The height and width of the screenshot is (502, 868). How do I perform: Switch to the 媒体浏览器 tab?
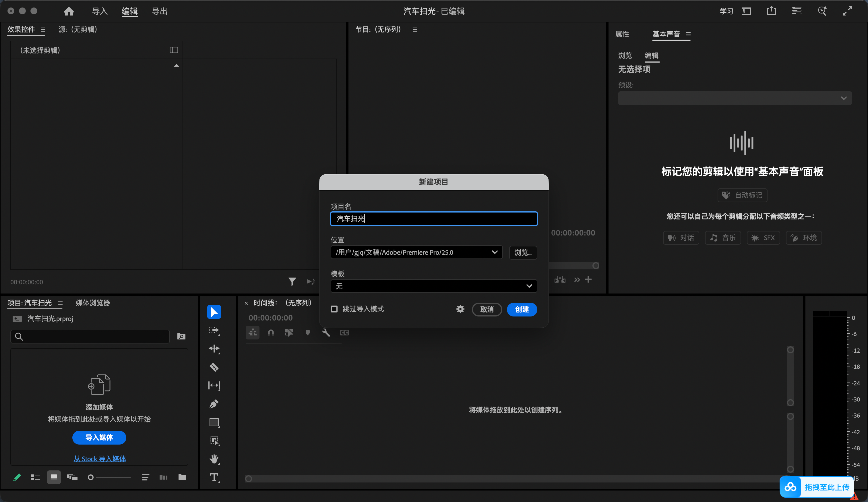(x=93, y=303)
